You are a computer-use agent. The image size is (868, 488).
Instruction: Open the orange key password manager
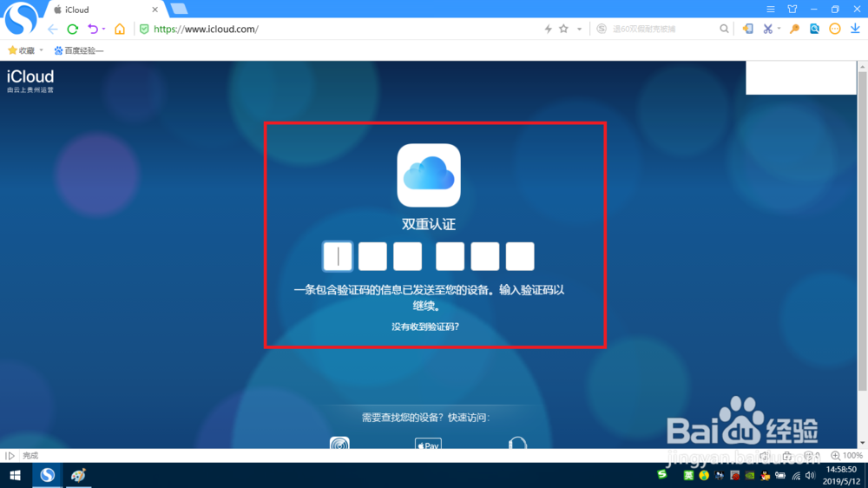[794, 29]
